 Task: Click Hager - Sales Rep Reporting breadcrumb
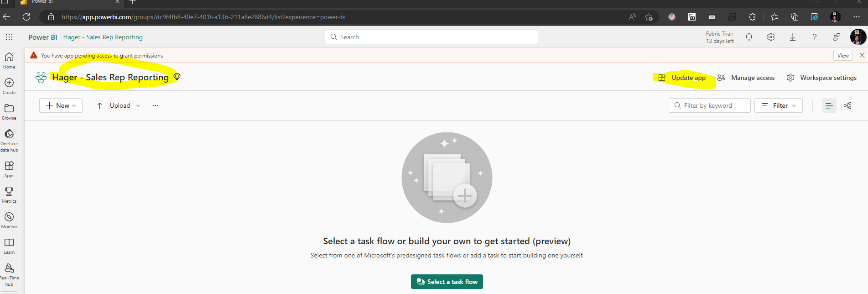tap(103, 37)
